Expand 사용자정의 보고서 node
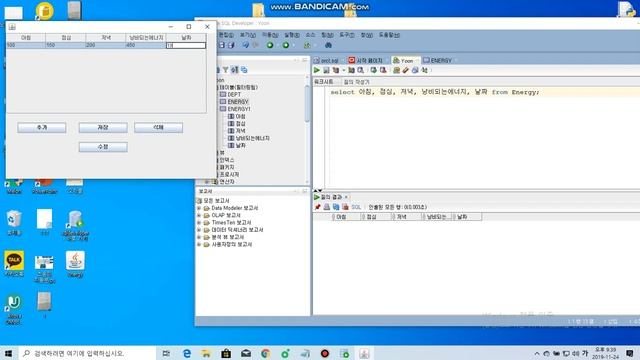Viewport: 640px width, 360px height. pos(199,244)
